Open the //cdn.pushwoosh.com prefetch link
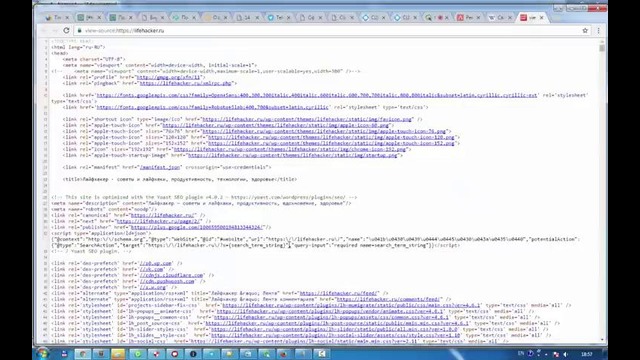 (x=167, y=281)
